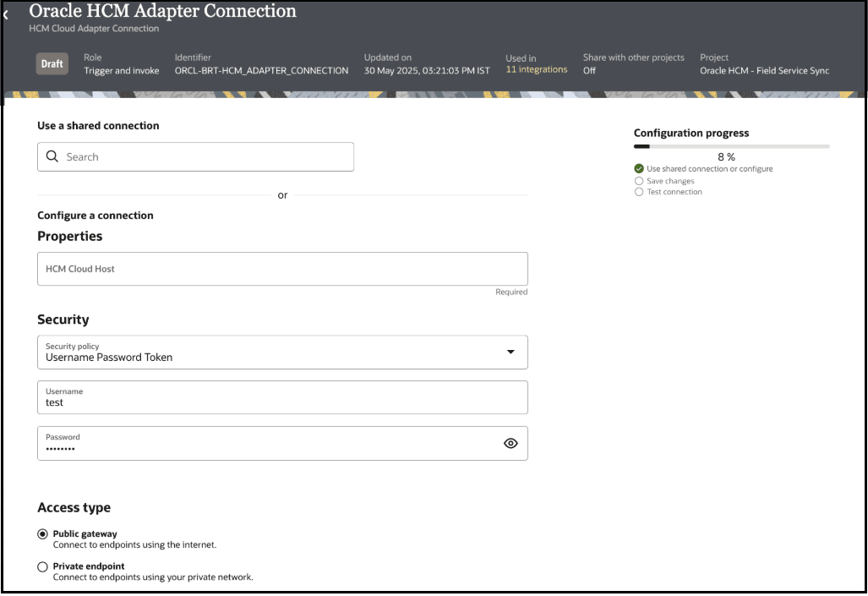The width and height of the screenshot is (868, 596).
Task: Click Connect to endpoints using your private network
Action: (x=153, y=577)
